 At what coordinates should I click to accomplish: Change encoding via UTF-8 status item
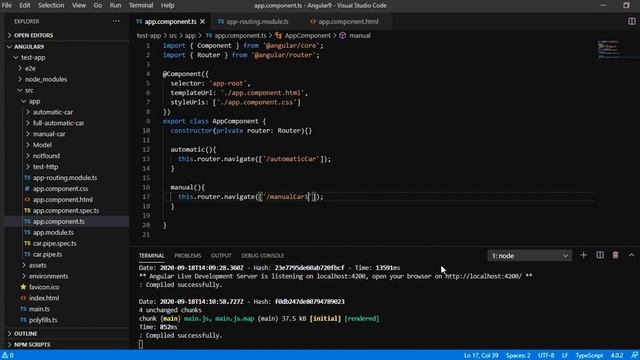tap(546, 355)
